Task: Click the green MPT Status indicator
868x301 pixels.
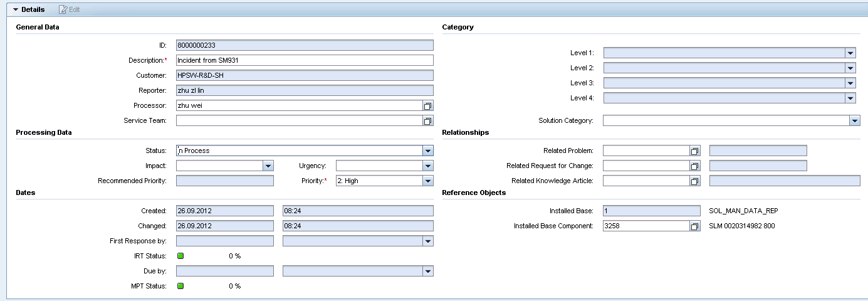Action: click(180, 286)
